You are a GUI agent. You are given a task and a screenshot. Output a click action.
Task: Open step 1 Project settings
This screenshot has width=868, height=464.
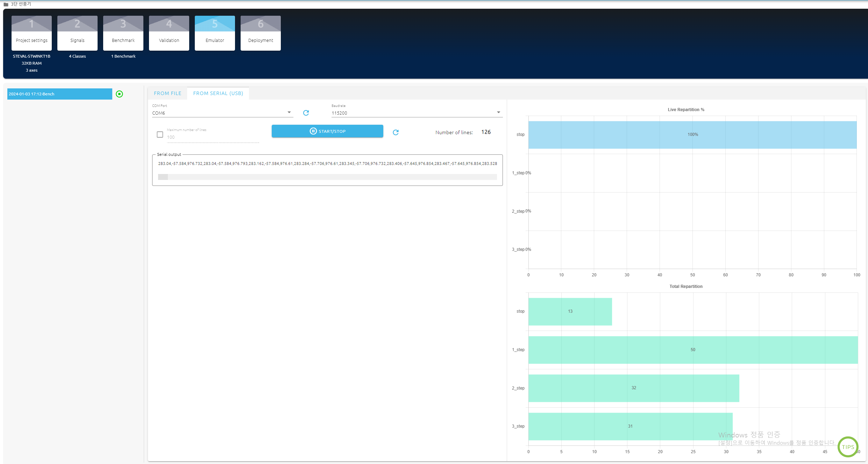(31, 33)
